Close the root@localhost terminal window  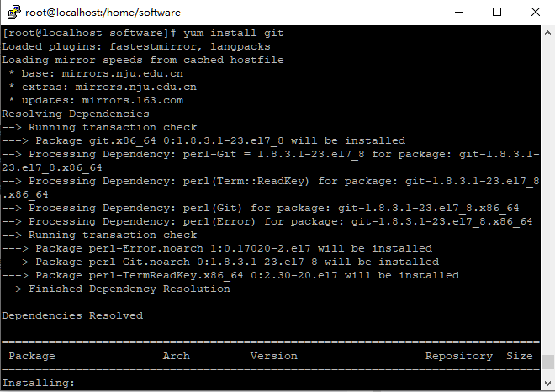[536, 12]
